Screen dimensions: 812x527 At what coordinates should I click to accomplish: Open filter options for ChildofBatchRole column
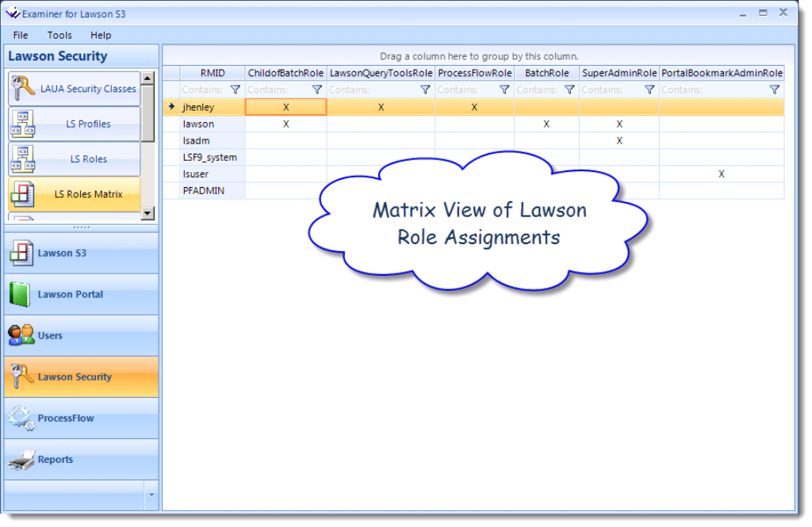pos(317,90)
